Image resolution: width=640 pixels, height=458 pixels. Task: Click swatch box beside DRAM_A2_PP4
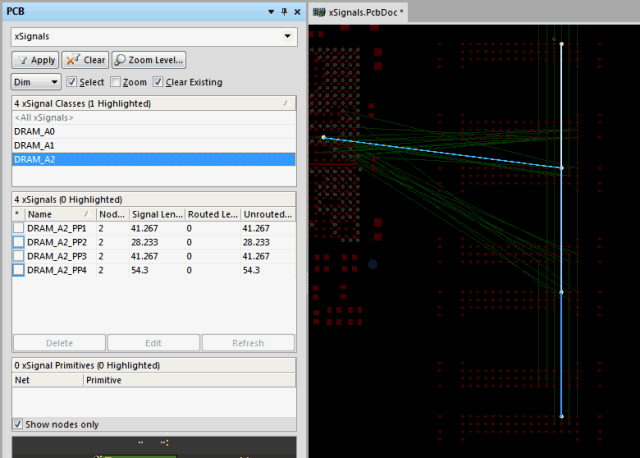(x=18, y=270)
